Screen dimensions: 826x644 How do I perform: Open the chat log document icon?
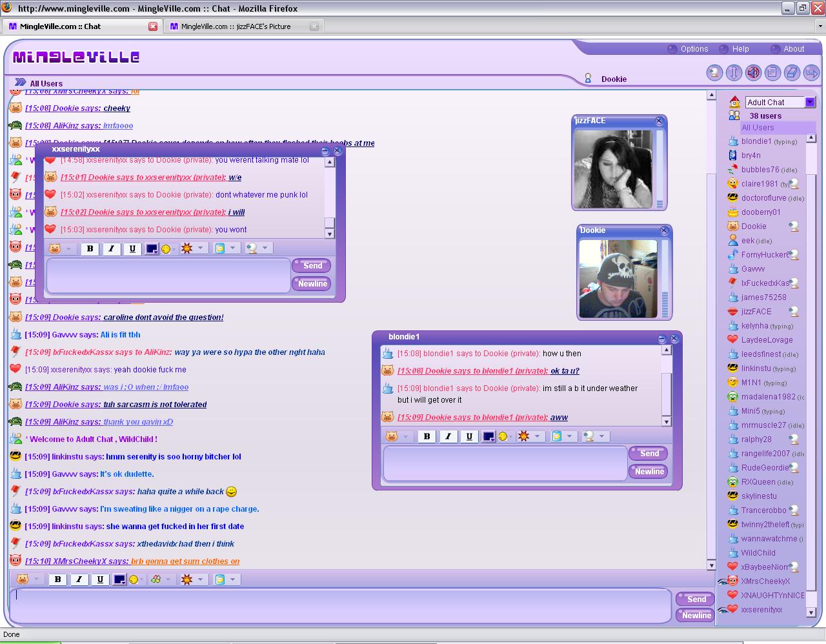coord(772,72)
